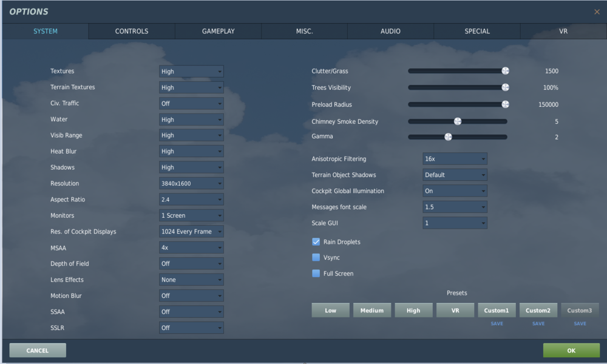Expand the Resolution dropdown showing 3840x1600
Viewport: 607px width, 364px height.
pos(191,183)
